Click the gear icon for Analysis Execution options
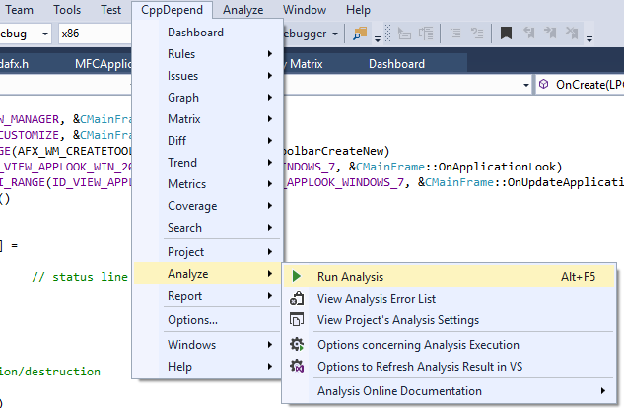 [x=297, y=345]
